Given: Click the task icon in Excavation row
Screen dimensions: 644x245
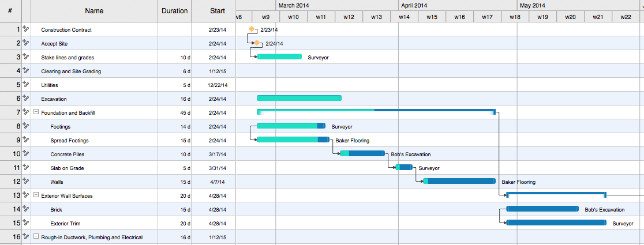Looking at the screenshot, I should [25, 98].
